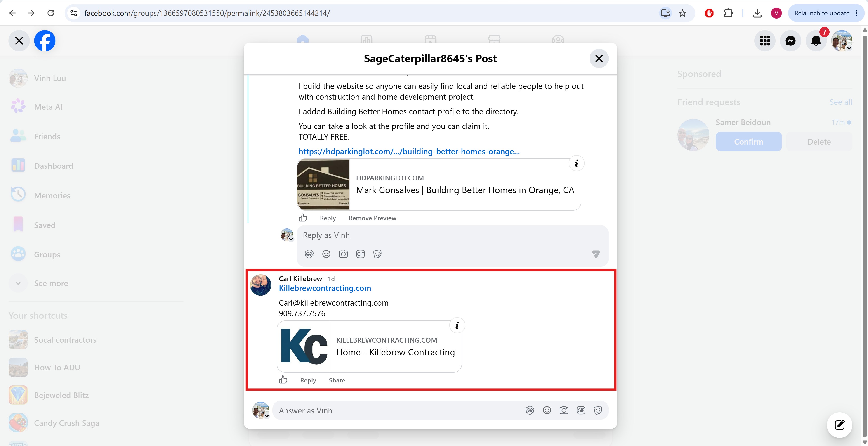Open Killebrewcontracting.com link
868x446 pixels.
tap(325, 288)
